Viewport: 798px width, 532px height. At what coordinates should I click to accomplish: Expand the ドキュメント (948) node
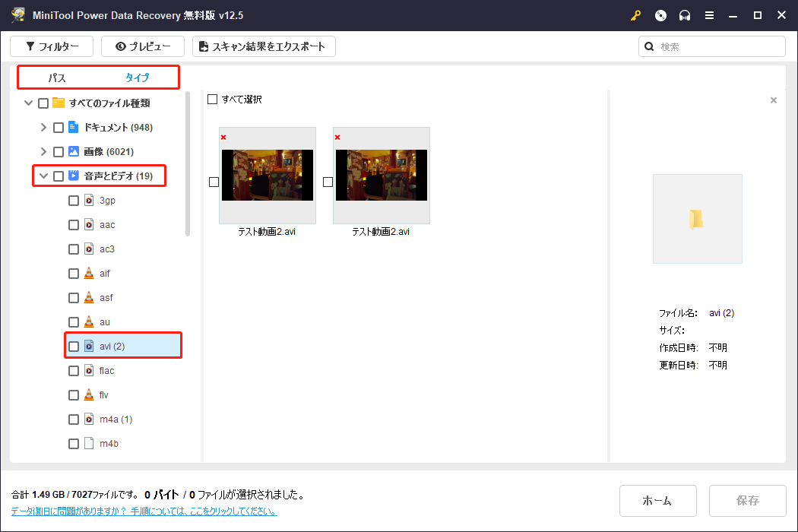[43, 127]
